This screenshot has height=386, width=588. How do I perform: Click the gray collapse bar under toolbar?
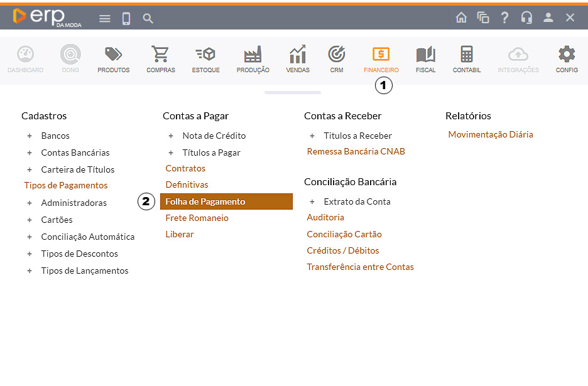coord(293,92)
